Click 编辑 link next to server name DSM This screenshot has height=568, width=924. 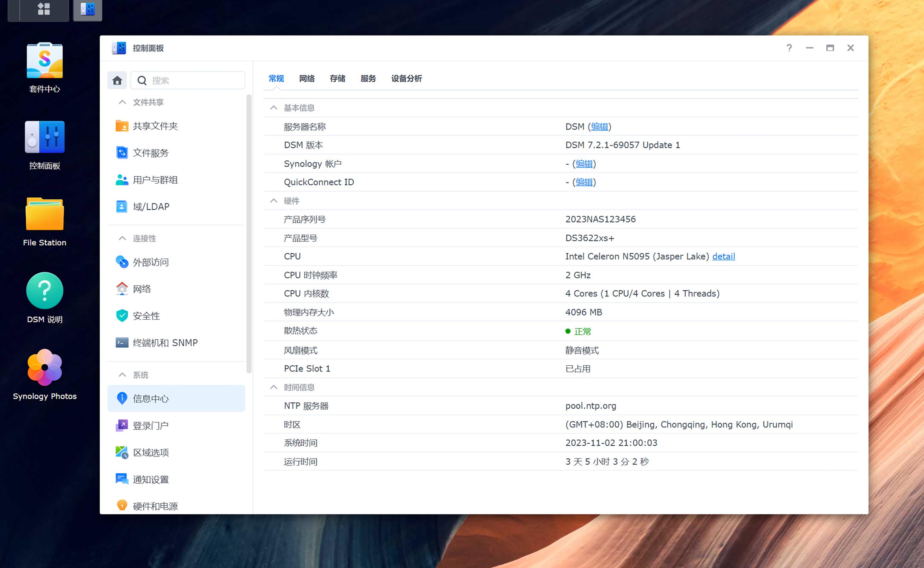coord(599,127)
